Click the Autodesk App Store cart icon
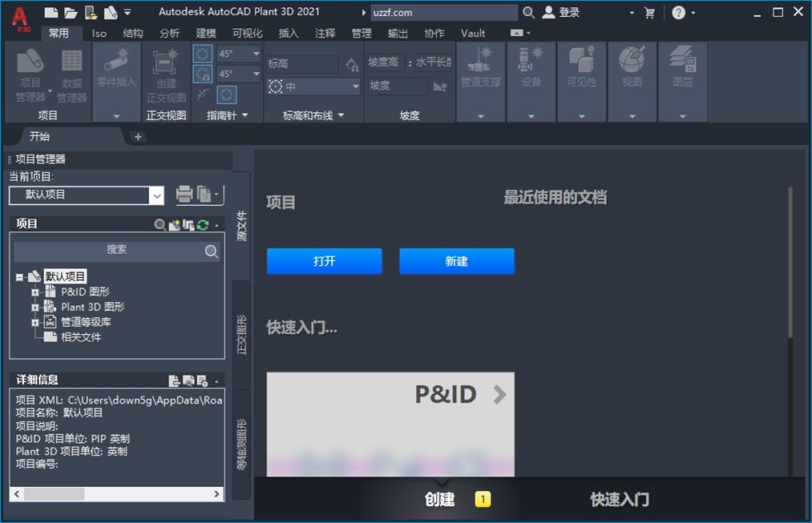812x523 pixels. click(649, 13)
